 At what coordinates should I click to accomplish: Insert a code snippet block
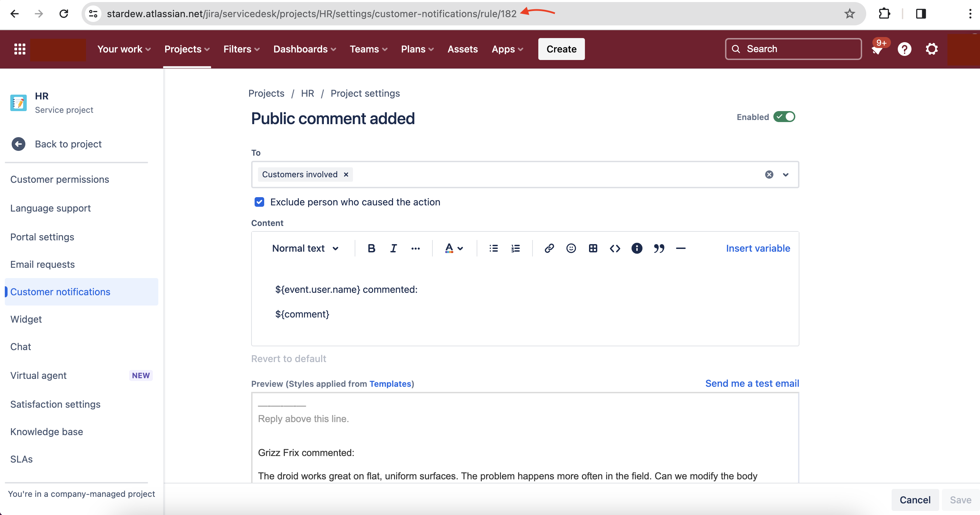click(615, 249)
